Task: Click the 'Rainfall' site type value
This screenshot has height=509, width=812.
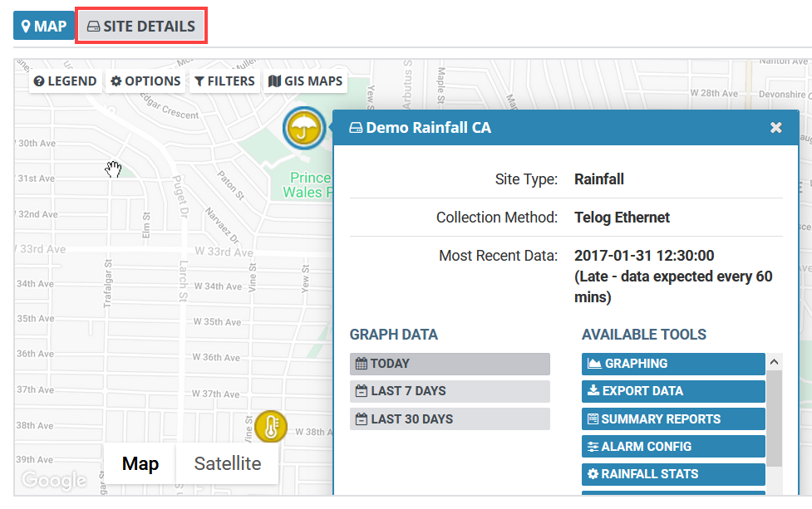Action: (599, 179)
